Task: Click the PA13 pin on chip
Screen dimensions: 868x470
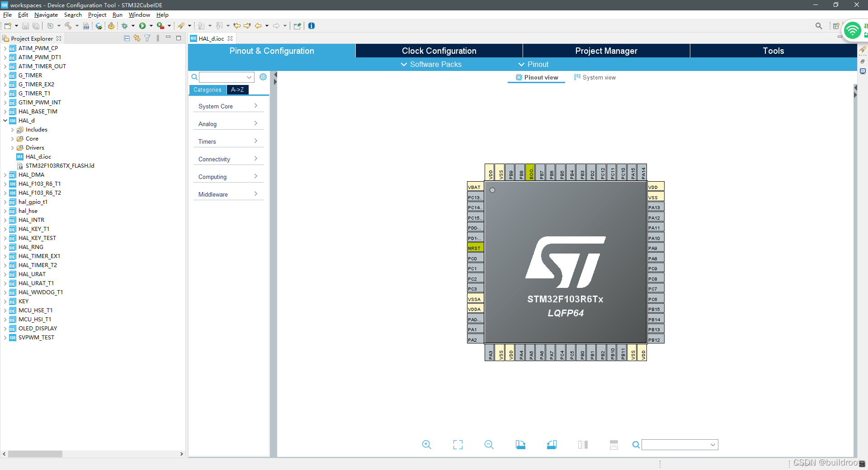Action: tap(656, 207)
